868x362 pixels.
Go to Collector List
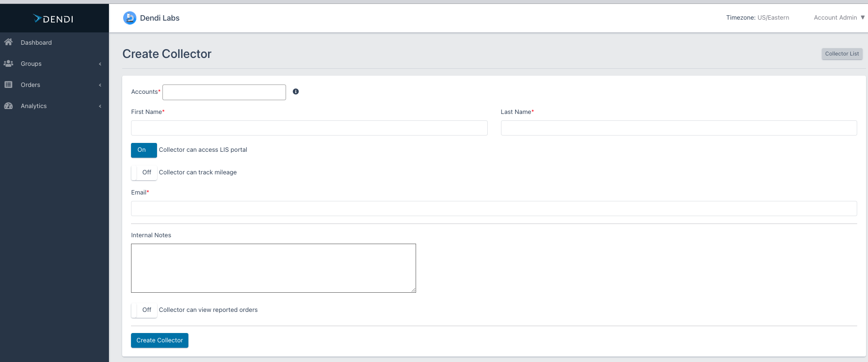(x=842, y=54)
